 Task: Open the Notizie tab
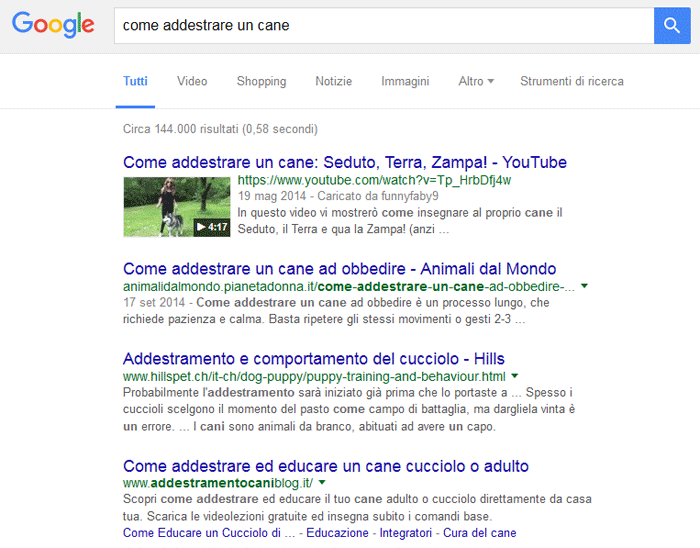pos(333,81)
